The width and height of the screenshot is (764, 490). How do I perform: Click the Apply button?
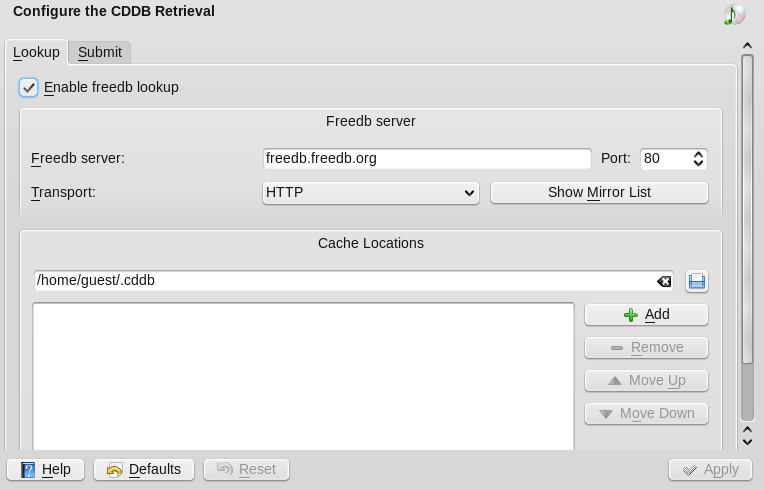pyautogui.click(x=710, y=469)
